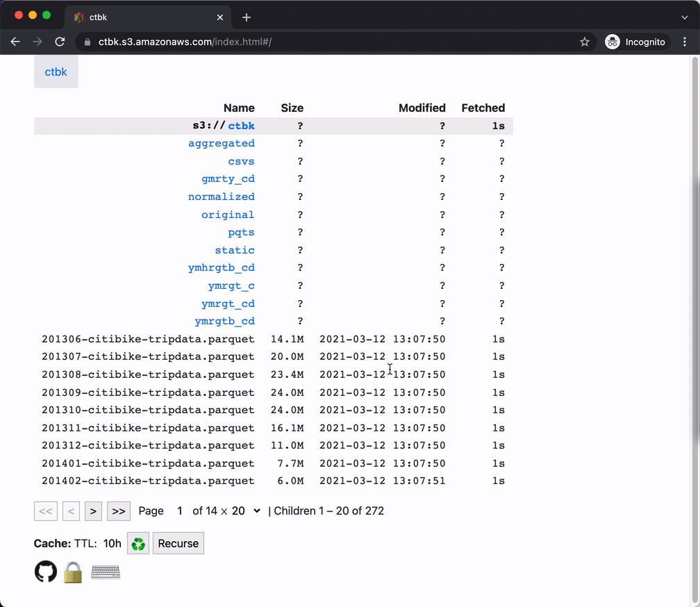Screen dimensions: 700x607
Task: Open the s3://ctbk bucket link
Action: 241,126
